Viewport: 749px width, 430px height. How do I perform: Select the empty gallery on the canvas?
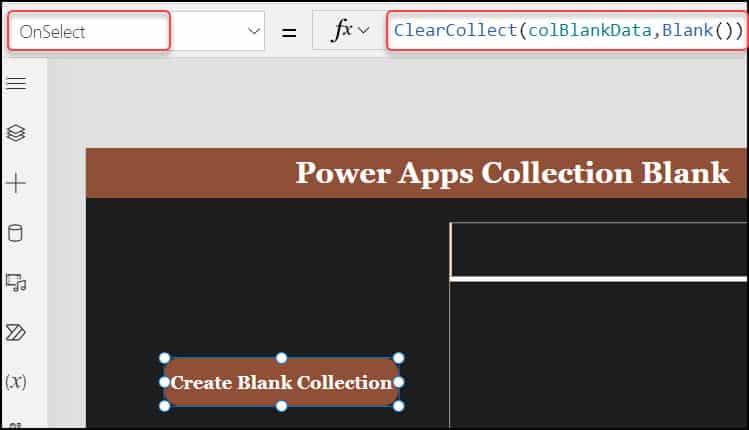point(598,325)
